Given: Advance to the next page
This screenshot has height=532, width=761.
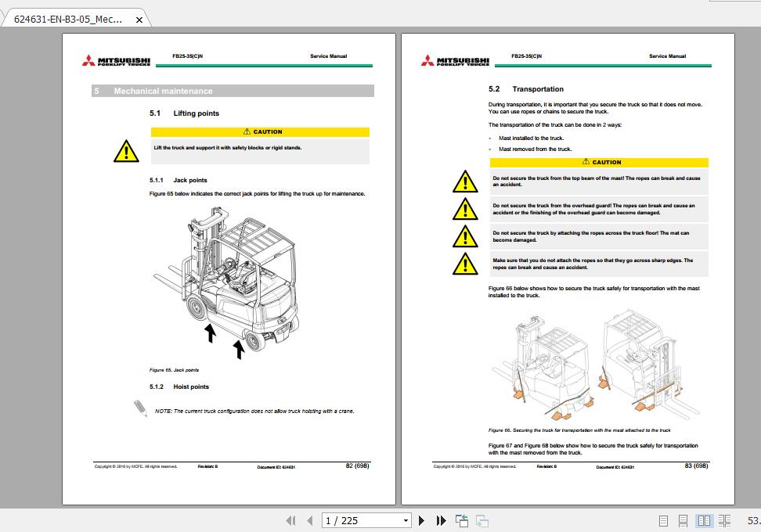Looking at the screenshot, I should [421, 520].
